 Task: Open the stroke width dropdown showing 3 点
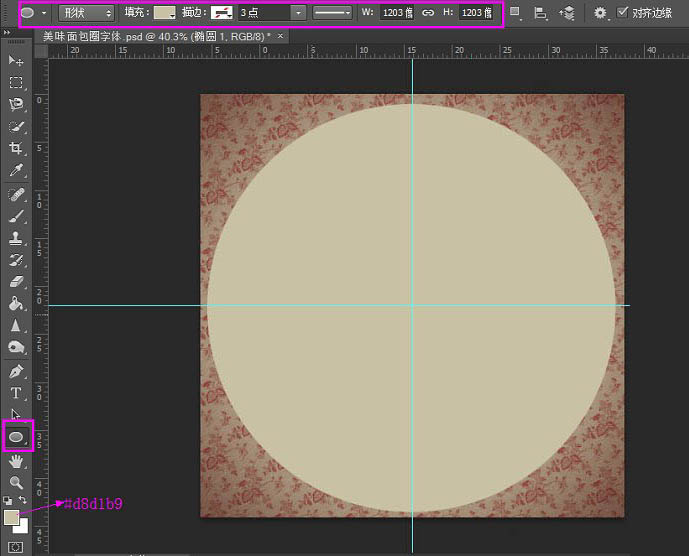(298, 13)
